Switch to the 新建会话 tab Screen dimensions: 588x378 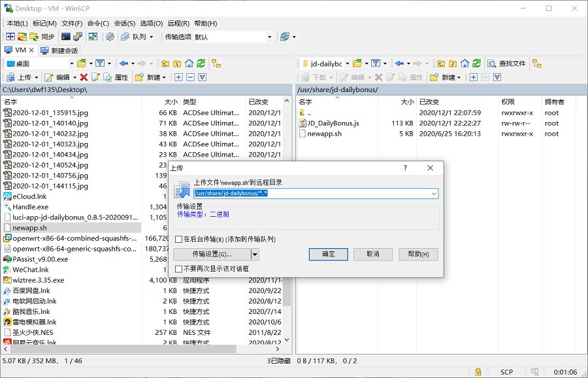(59, 50)
